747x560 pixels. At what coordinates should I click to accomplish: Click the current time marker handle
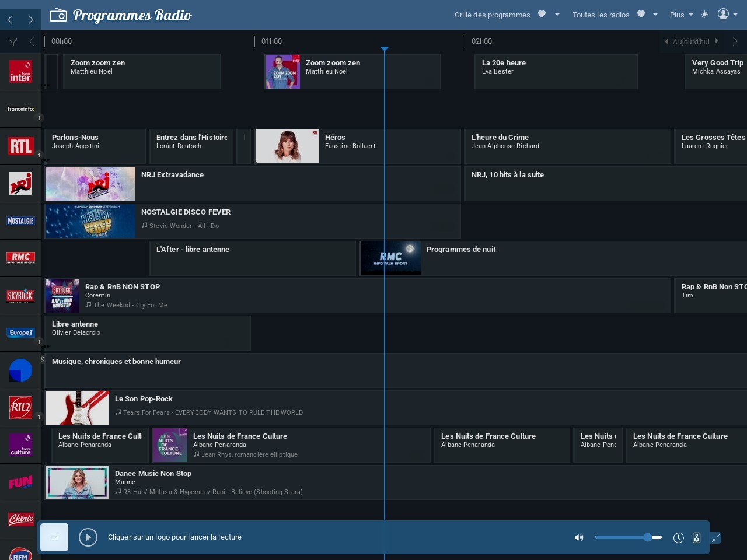pyautogui.click(x=384, y=49)
